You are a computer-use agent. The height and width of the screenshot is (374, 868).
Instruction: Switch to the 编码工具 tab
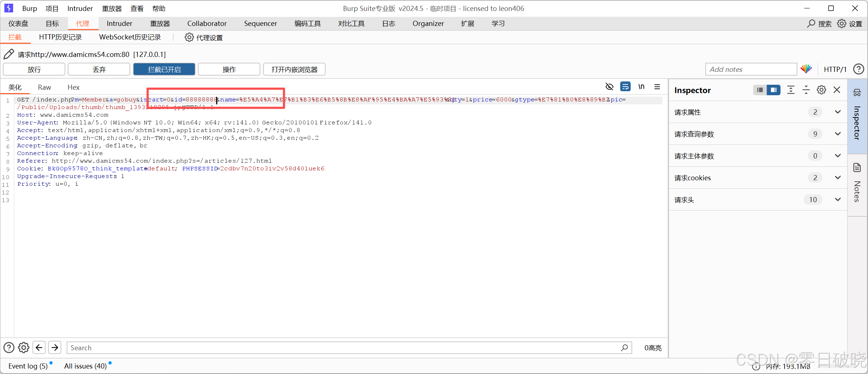pyautogui.click(x=307, y=24)
